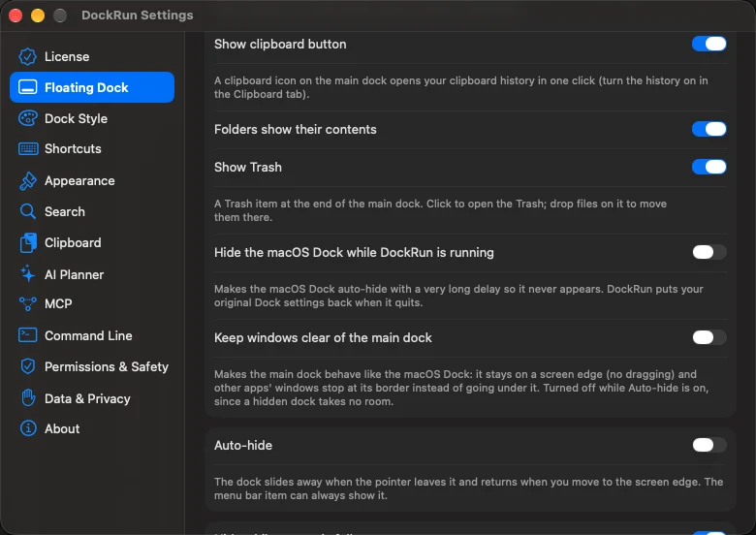
Task: Click the About label in sidebar
Action: point(62,428)
